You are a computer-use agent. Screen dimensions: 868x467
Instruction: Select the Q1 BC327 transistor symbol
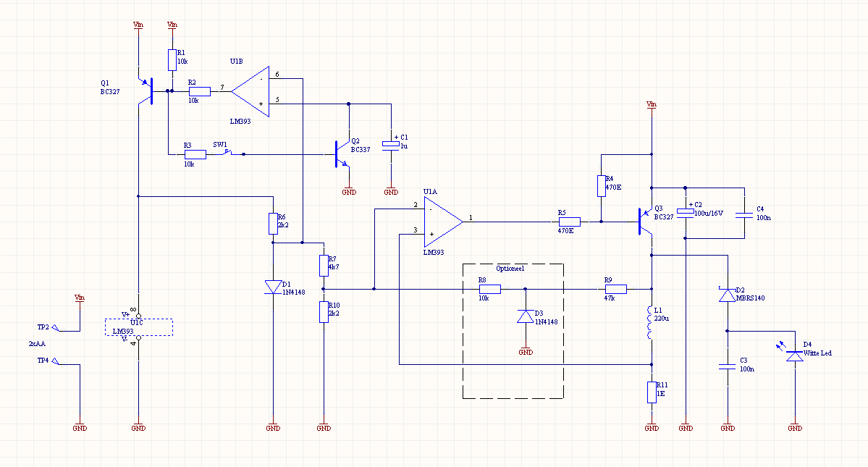(x=149, y=91)
